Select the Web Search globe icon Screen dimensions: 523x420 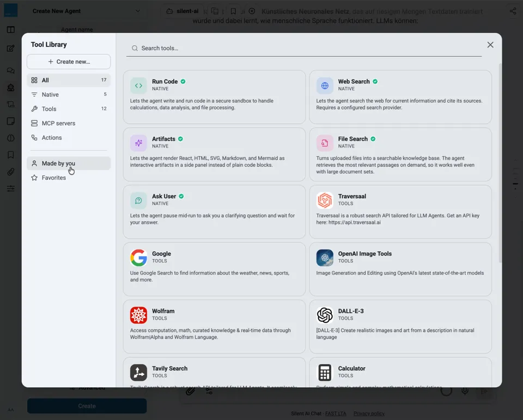click(x=325, y=86)
